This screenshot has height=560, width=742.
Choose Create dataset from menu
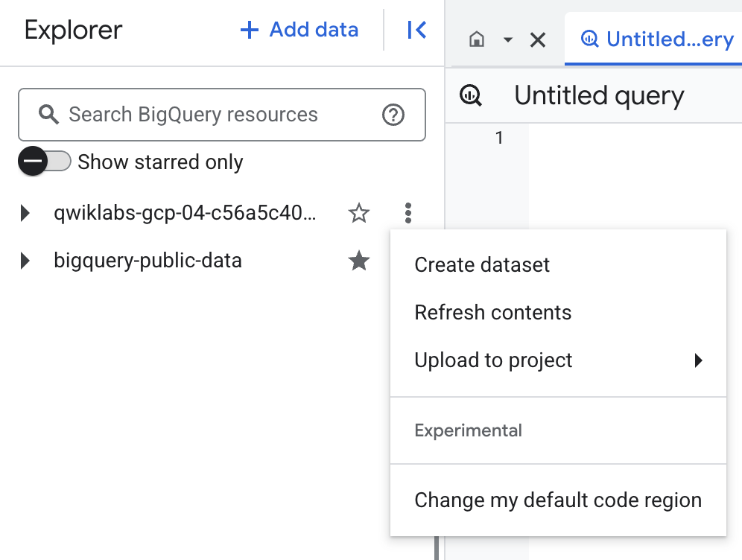point(558,265)
